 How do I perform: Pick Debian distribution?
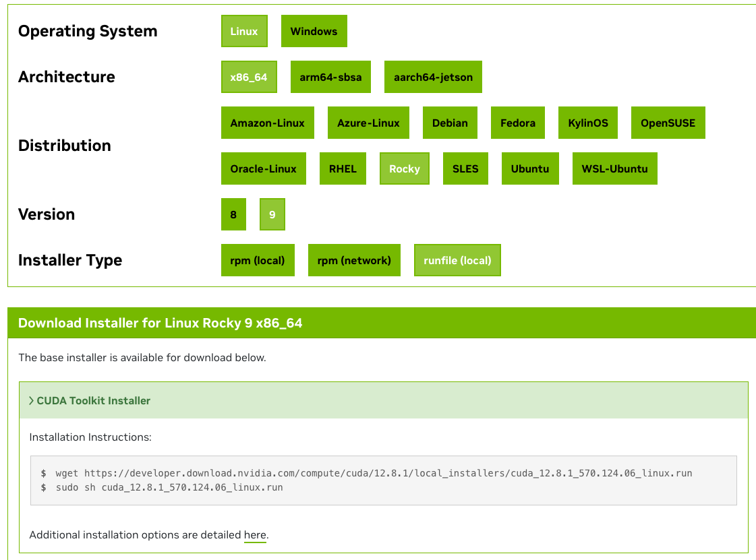450,123
